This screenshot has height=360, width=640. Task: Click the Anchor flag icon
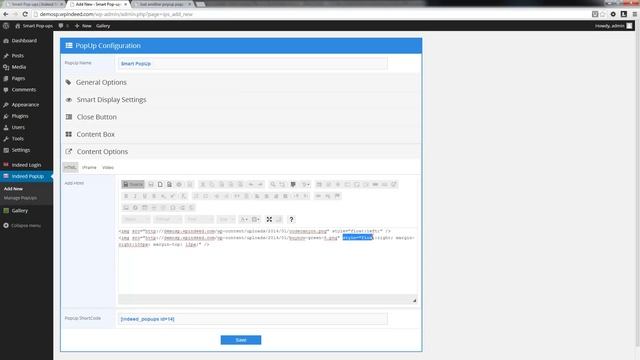[337, 196]
